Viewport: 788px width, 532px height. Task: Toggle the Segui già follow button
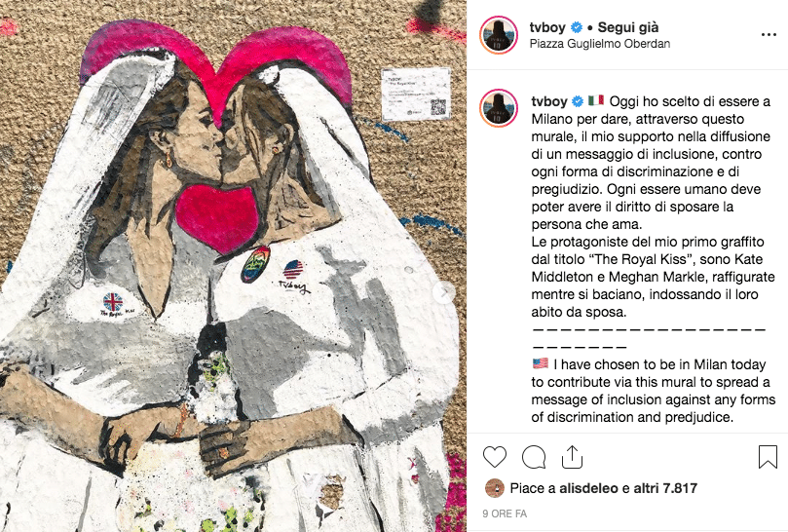627,27
